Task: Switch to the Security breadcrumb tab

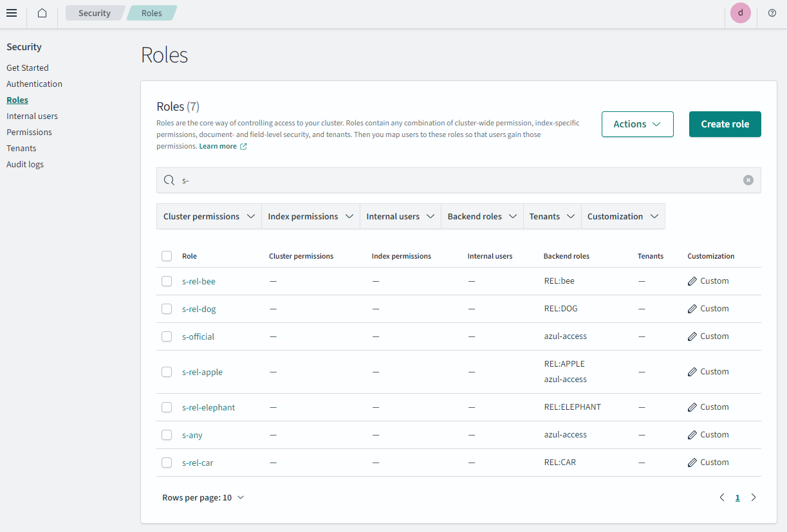Action: (94, 12)
